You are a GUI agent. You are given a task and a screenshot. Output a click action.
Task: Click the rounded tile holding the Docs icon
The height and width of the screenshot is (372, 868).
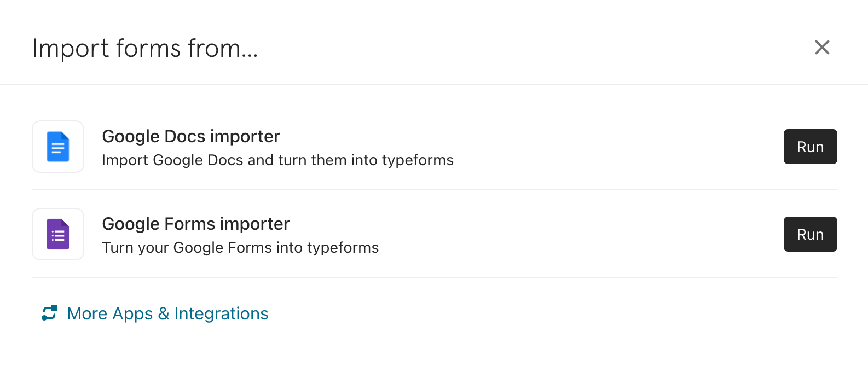58,147
